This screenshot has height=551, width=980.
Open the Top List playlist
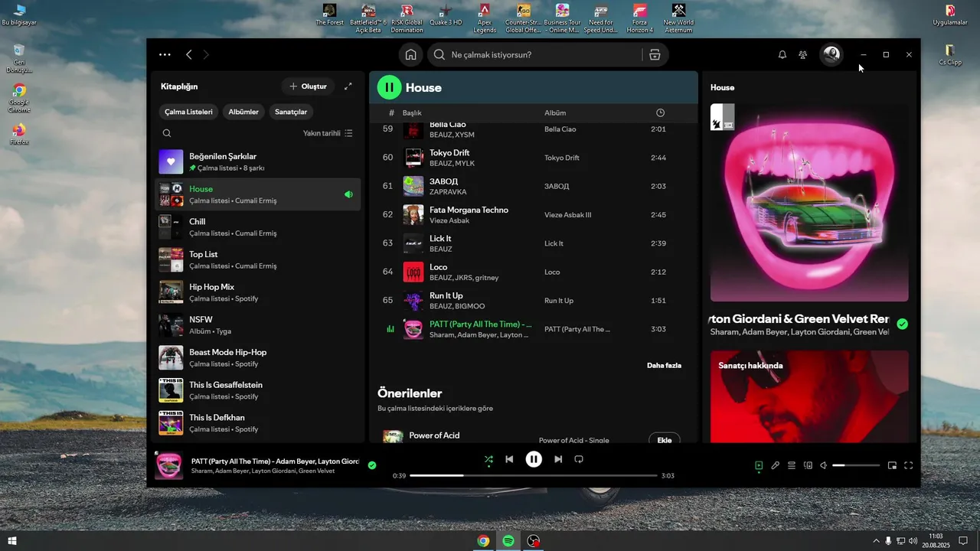point(257,259)
